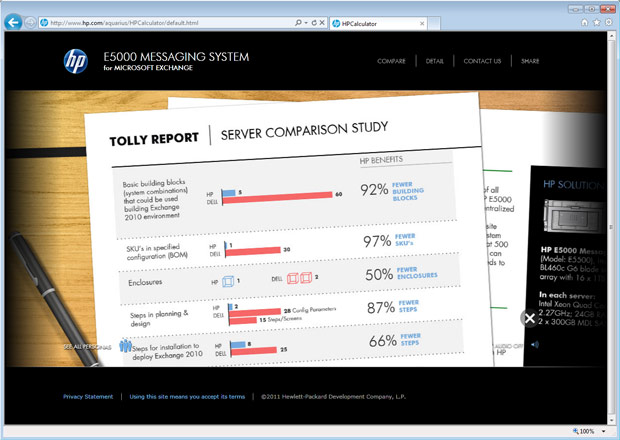Open browser tools gear icon
620x440 pixels.
click(x=609, y=23)
